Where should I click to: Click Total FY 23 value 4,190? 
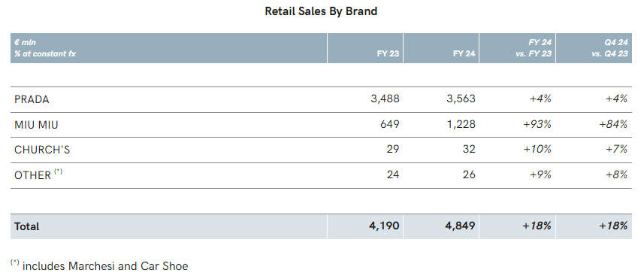click(x=383, y=226)
